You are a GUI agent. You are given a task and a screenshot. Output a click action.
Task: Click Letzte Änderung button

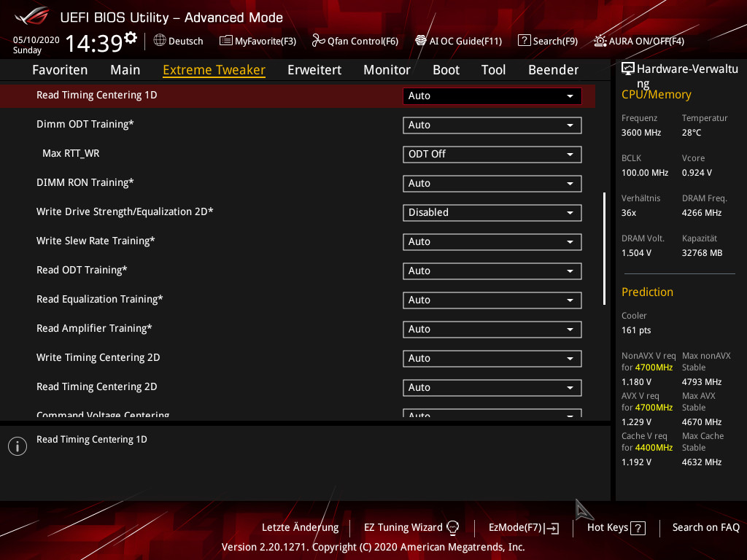pos(300,528)
